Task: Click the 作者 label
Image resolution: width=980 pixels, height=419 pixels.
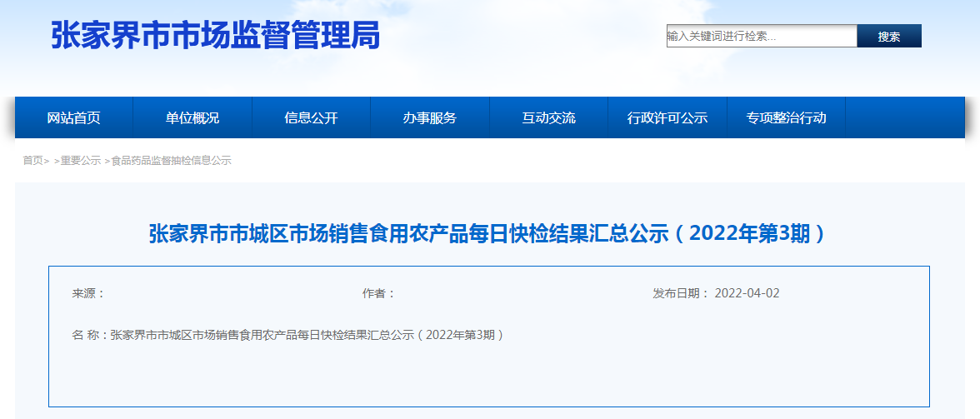Action: [x=378, y=293]
